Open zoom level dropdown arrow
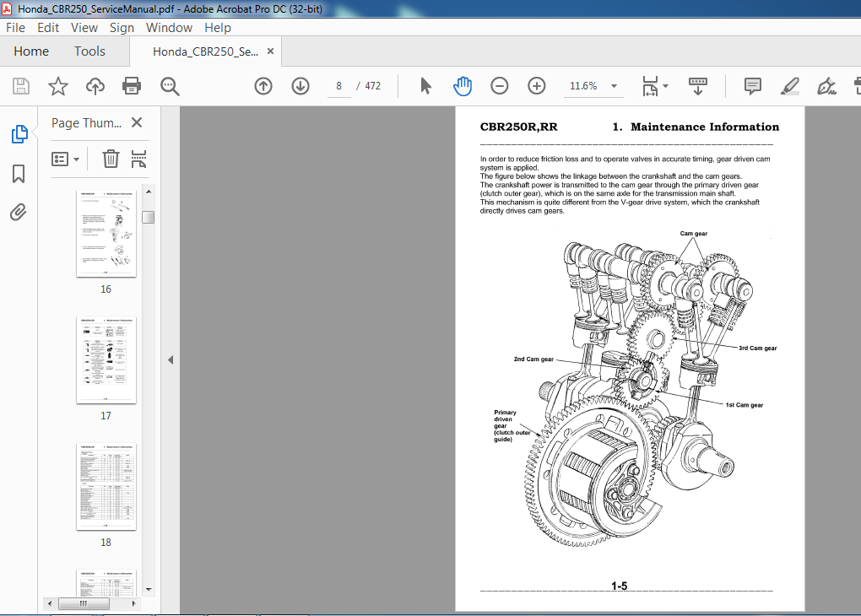Viewport: 861px width, 616px height. coord(614,86)
